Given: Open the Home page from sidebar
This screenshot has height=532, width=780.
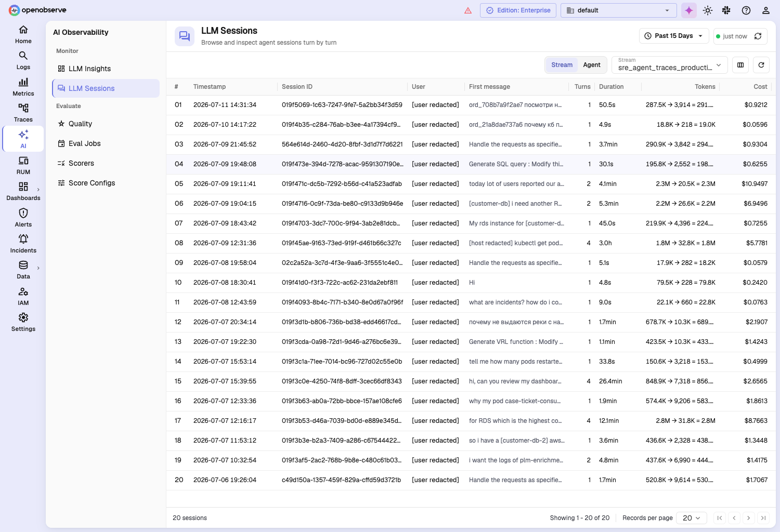Looking at the screenshot, I should 23,35.
